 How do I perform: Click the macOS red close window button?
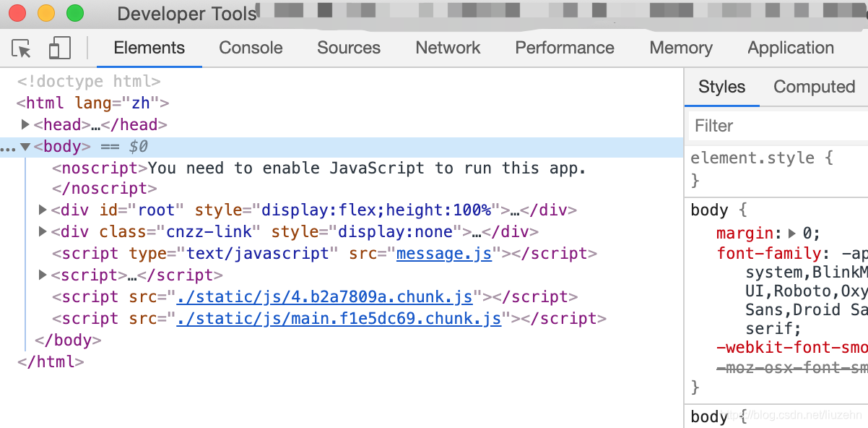pyautogui.click(x=17, y=13)
